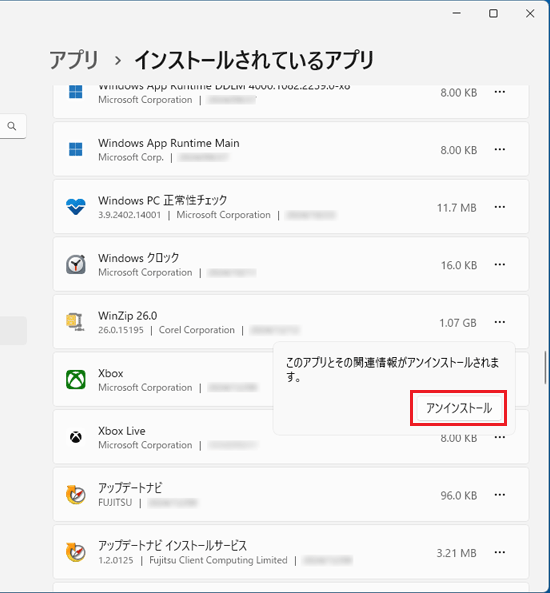Open more options for Windows クロック
Screen dimensions: 550x593
(x=500, y=264)
